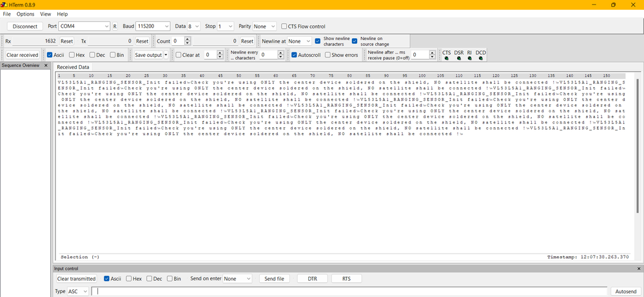Enable received Hex display checkbox
Image resolution: width=644 pixels, height=297 pixels.
pos(72,55)
